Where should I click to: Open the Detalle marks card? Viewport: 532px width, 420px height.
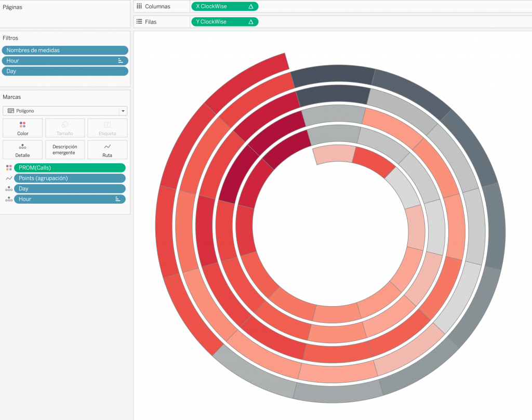tap(22, 150)
